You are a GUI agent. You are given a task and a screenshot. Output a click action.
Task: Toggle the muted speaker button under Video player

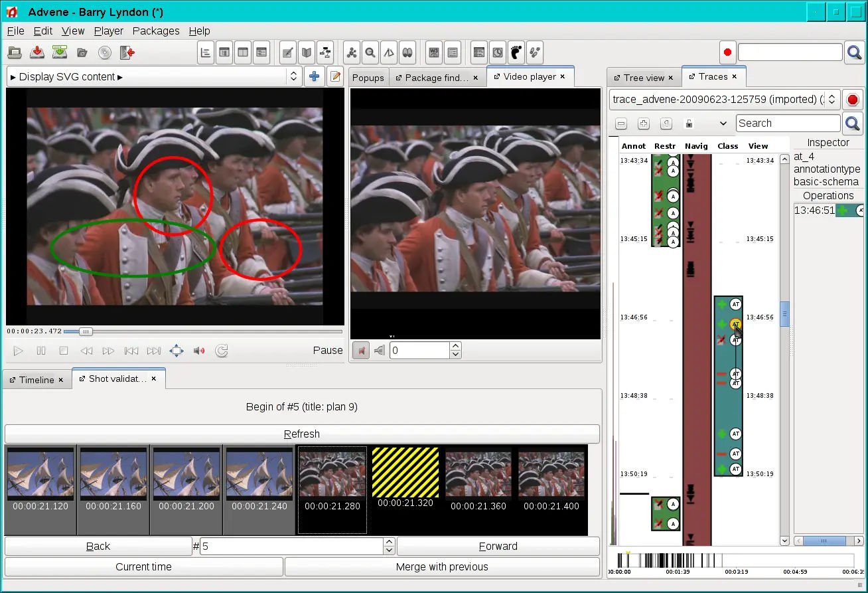pos(361,350)
